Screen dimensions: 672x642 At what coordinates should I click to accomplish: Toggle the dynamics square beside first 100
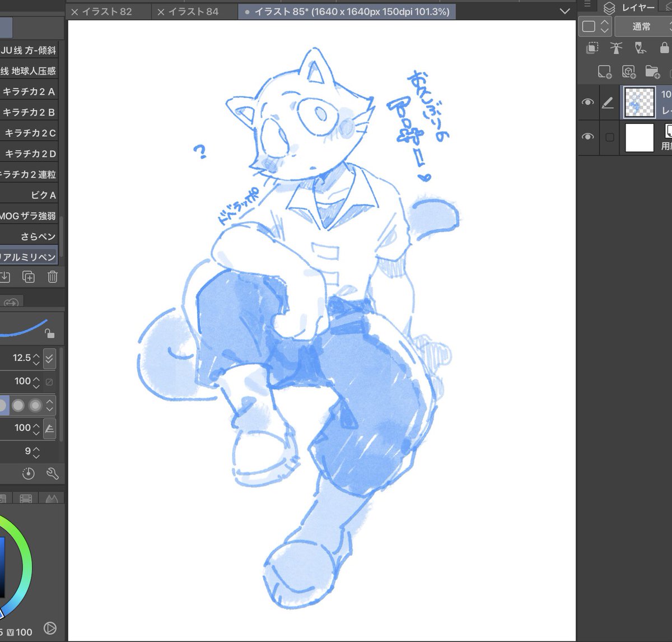49,382
